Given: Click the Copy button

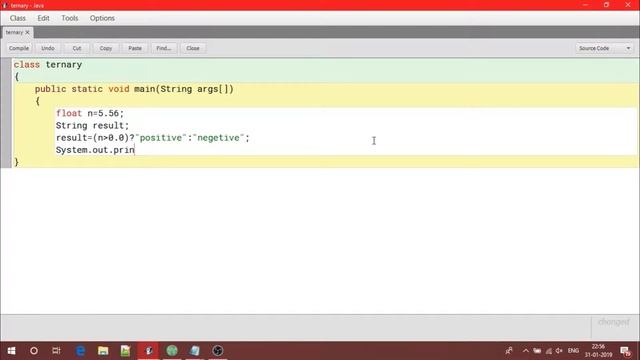Looking at the screenshot, I should point(106,48).
